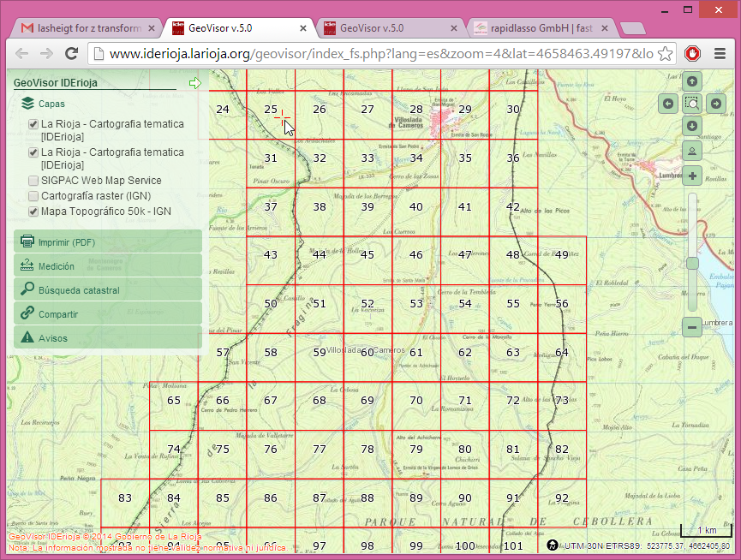Pan the map north with the up arrow
This screenshot has width=741, height=560.
pyautogui.click(x=692, y=81)
